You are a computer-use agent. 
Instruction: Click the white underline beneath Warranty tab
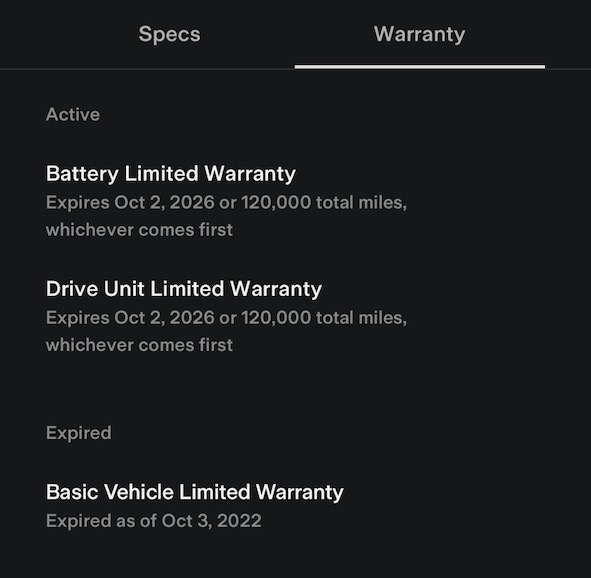420,67
